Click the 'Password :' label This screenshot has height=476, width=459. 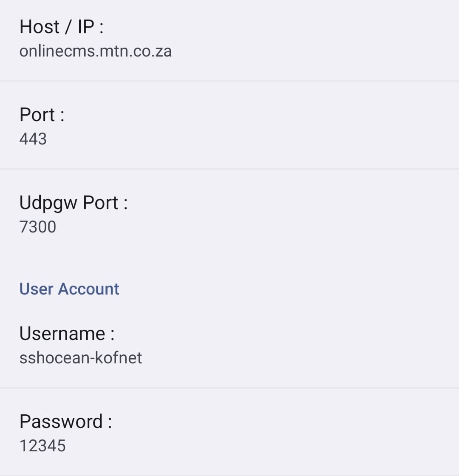pyautogui.click(x=65, y=422)
